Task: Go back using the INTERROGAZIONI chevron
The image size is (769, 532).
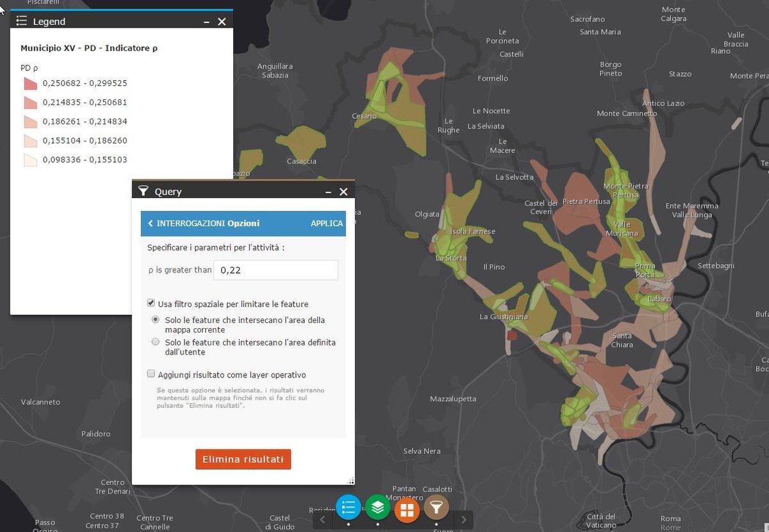Action: [151, 224]
